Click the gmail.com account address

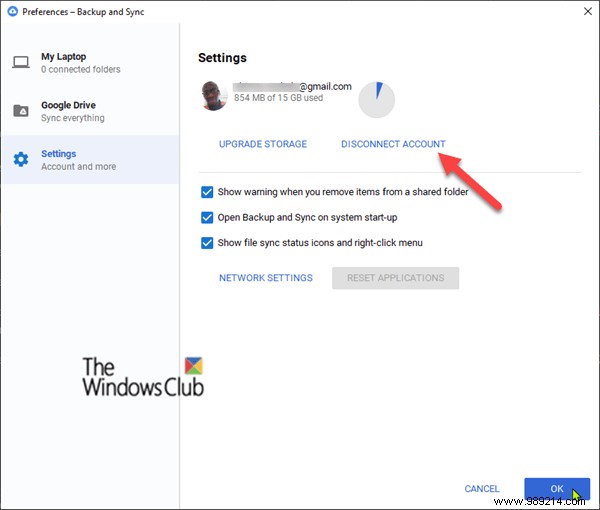tap(292, 86)
